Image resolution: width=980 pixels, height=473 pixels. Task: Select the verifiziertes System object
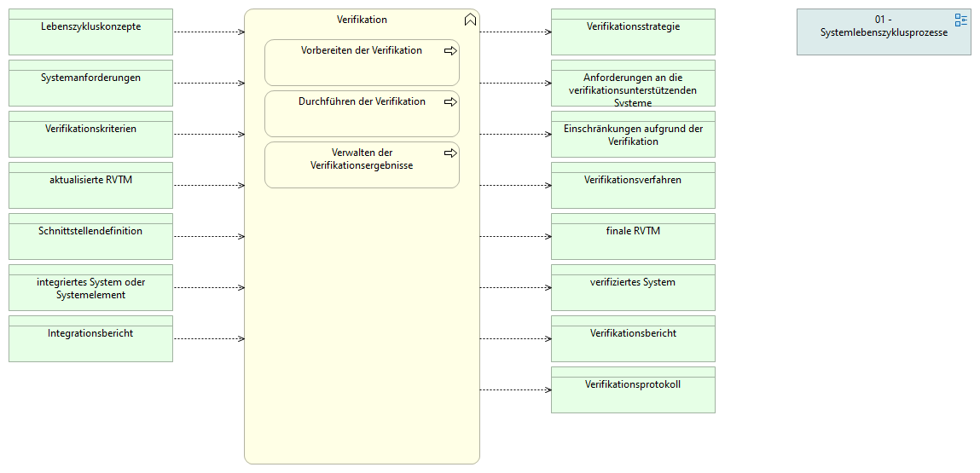633,288
